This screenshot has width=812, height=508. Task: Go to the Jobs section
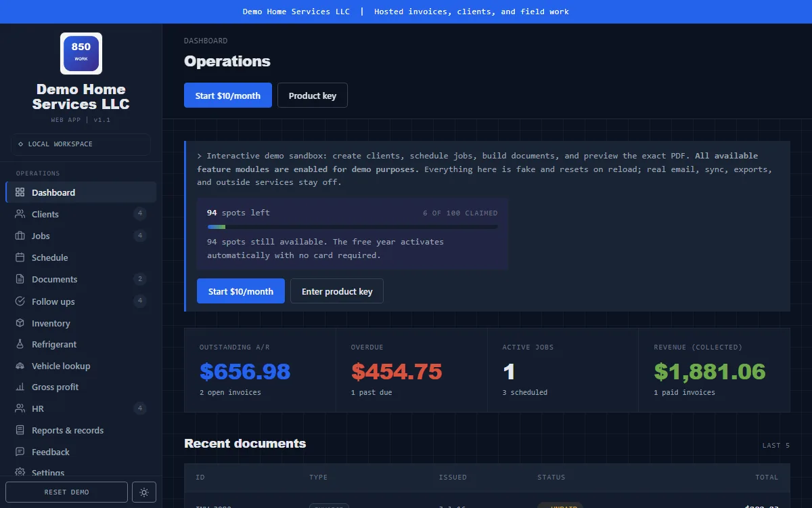pyautogui.click(x=81, y=236)
